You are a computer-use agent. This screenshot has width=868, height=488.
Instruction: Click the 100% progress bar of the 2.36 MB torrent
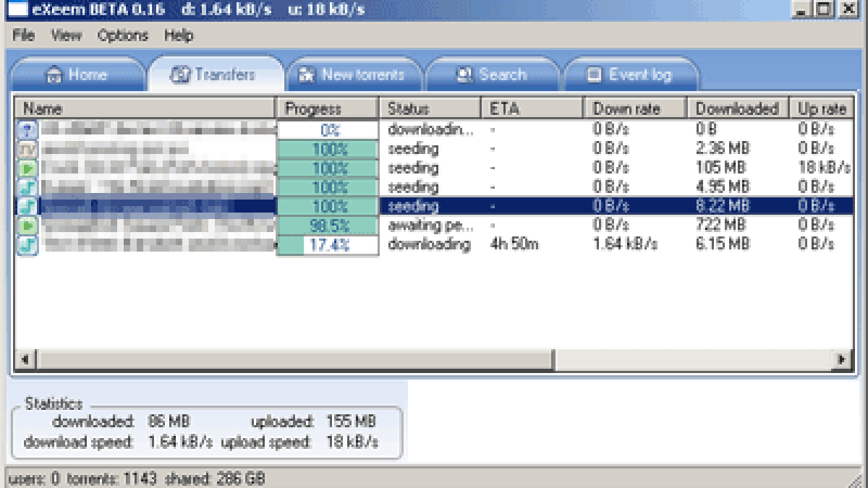pyautogui.click(x=328, y=150)
